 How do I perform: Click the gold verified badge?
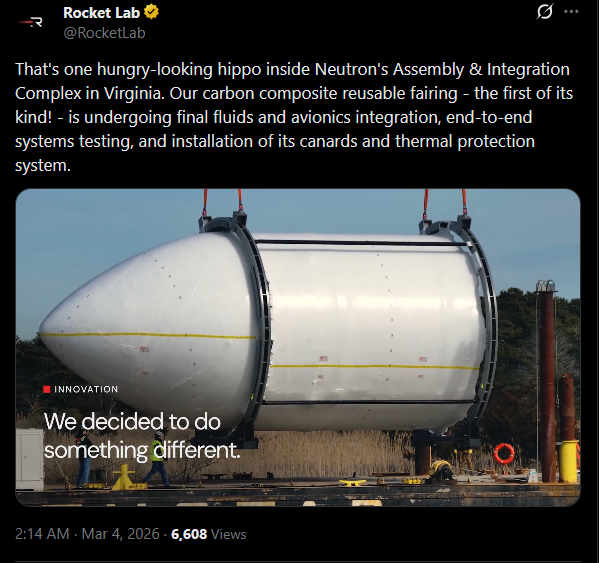[151, 13]
